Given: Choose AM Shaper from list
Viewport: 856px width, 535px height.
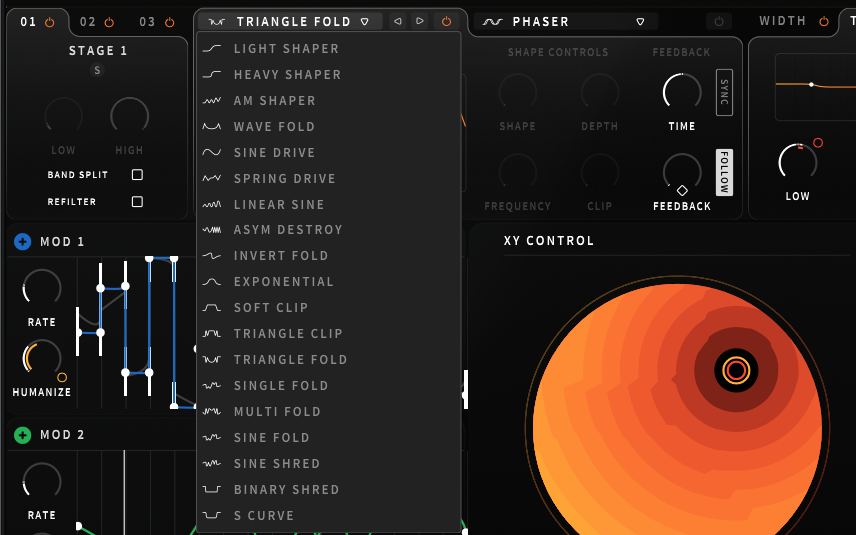Looking at the screenshot, I should [x=329, y=100].
